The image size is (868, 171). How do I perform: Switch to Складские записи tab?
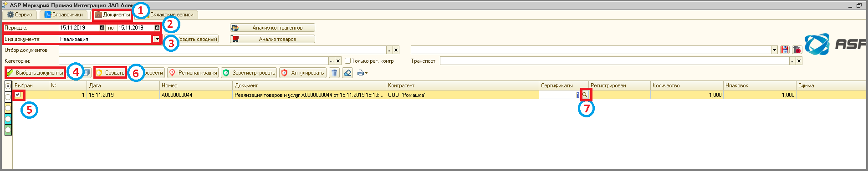[171, 15]
